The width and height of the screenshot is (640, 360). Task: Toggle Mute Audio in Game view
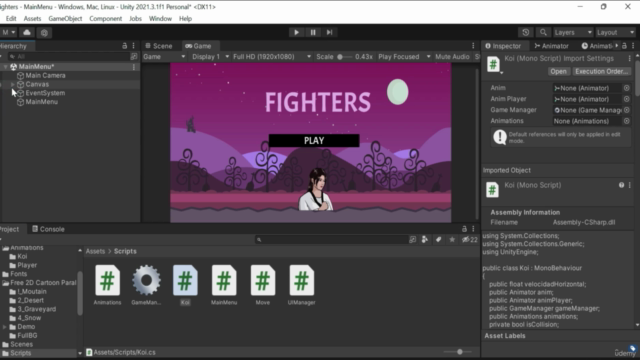452,57
